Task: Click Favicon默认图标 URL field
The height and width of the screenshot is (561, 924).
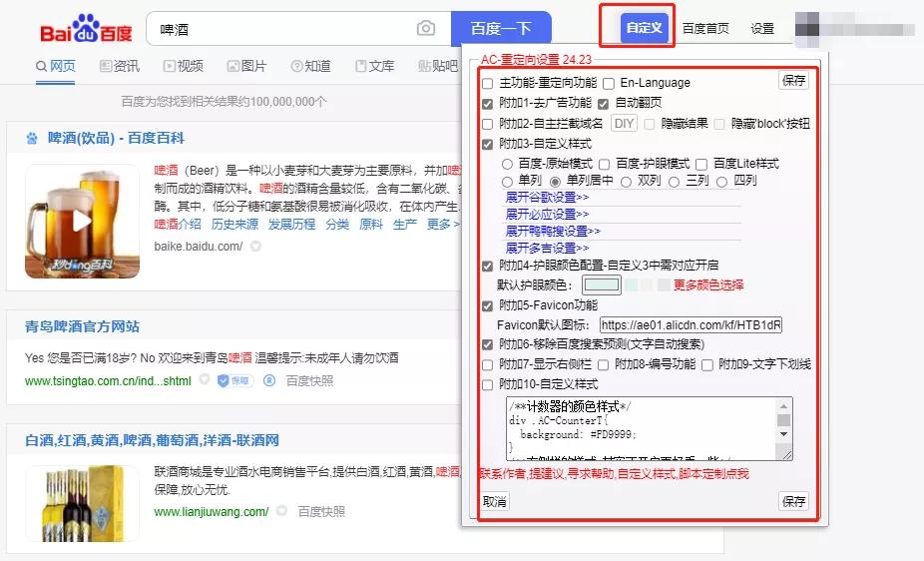Action: pos(691,324)
